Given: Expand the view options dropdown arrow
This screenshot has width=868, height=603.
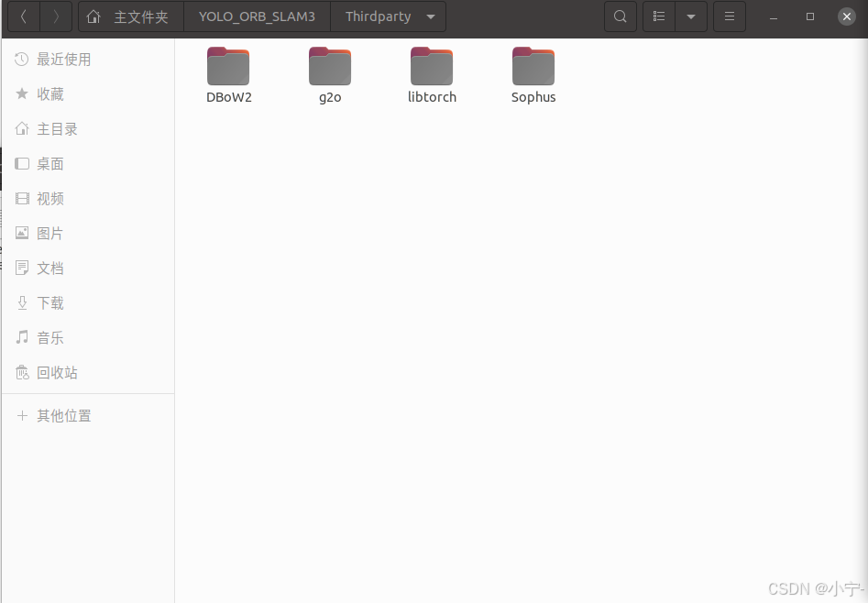Looking at the screenshot, I should [x=691, y=16].
